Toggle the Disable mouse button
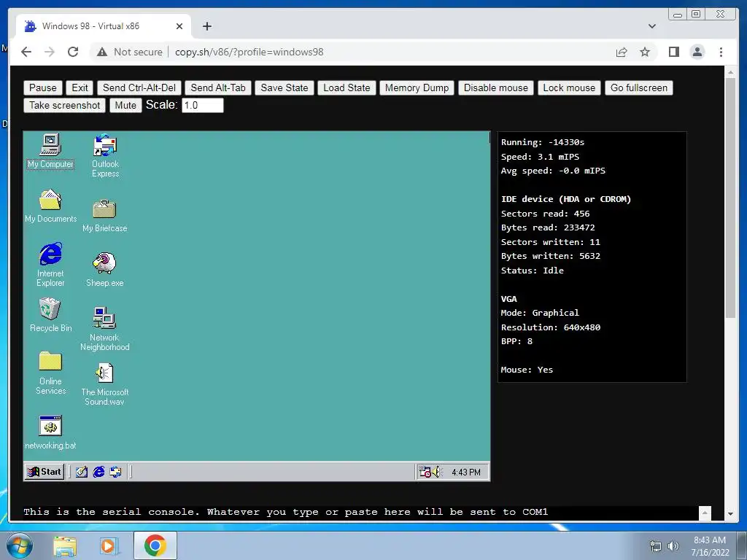 (496, 87)
